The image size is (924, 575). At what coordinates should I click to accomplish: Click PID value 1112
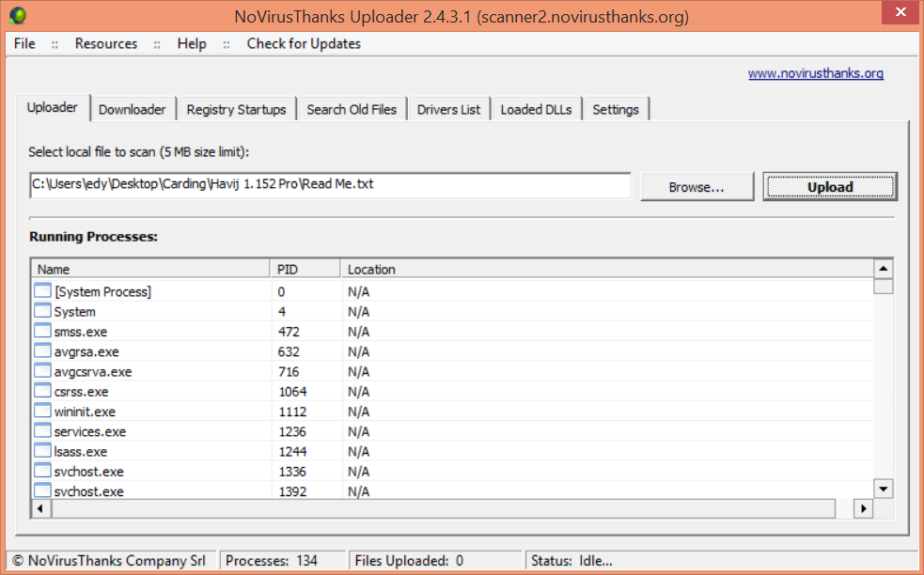pos(292,412)
